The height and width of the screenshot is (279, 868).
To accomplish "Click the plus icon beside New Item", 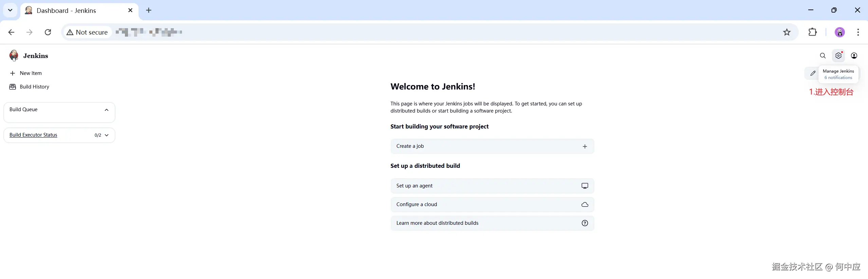I will click(13, 73).
